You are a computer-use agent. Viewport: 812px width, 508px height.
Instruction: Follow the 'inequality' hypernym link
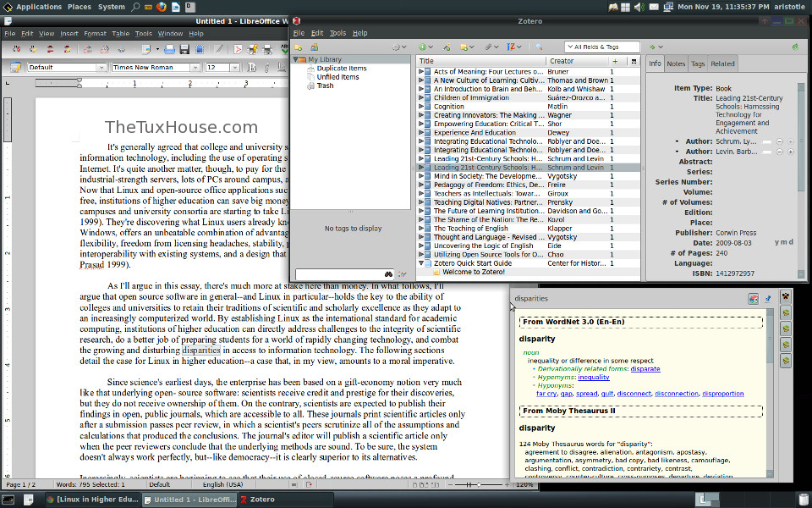(595, 377)
